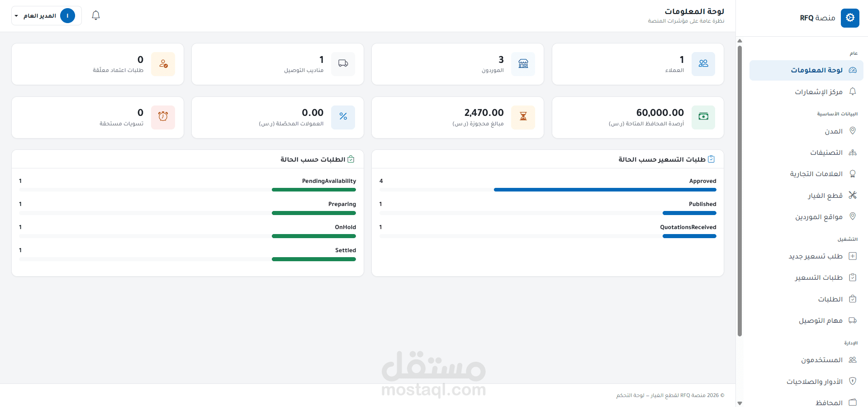Click the لوحة المعلومات page title
This screenshot has height=407, width=868.
(x=694, y=11)
